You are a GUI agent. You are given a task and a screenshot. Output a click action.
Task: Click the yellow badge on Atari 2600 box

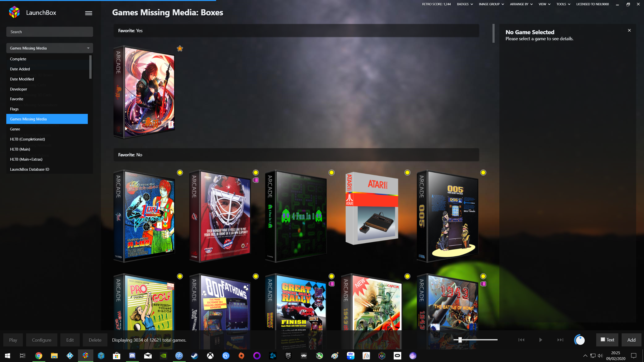407,173
